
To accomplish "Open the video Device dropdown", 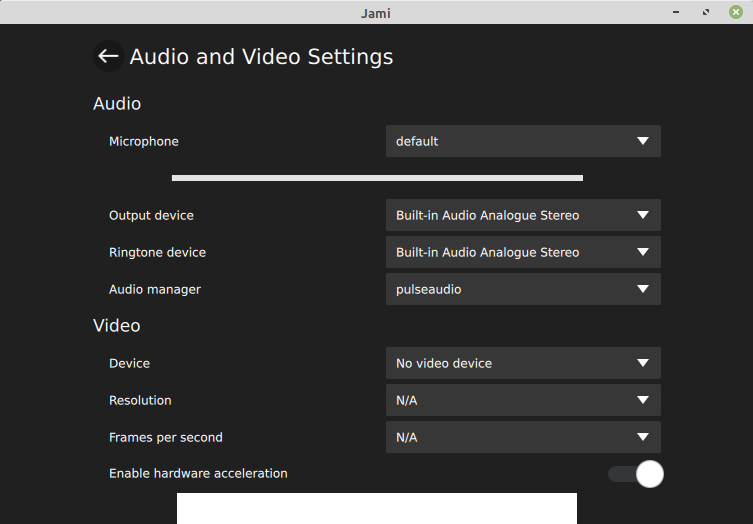I will click(x=523, y=363).
